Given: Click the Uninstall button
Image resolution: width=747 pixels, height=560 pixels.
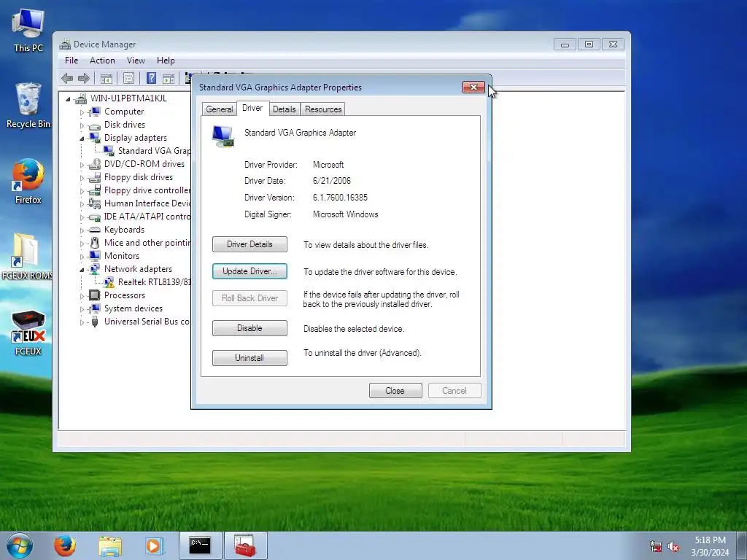Looking at the screenshot, I should 249,357.
